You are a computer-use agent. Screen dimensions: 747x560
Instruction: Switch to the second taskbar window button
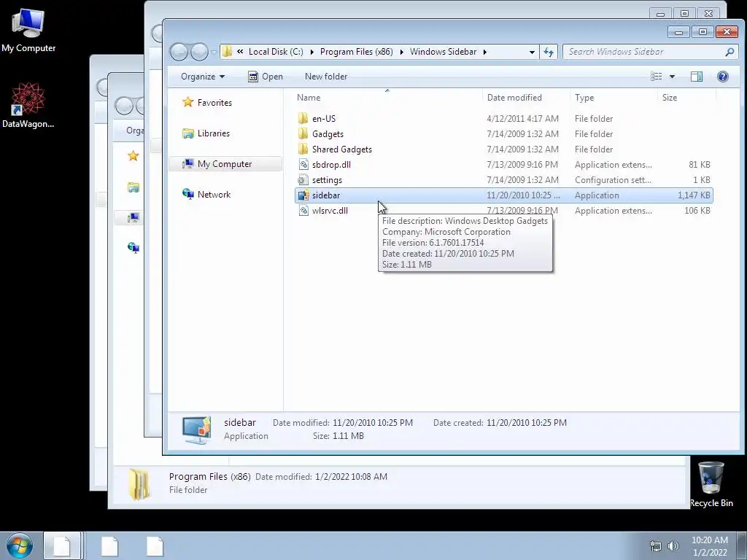[x=109, y=545]
